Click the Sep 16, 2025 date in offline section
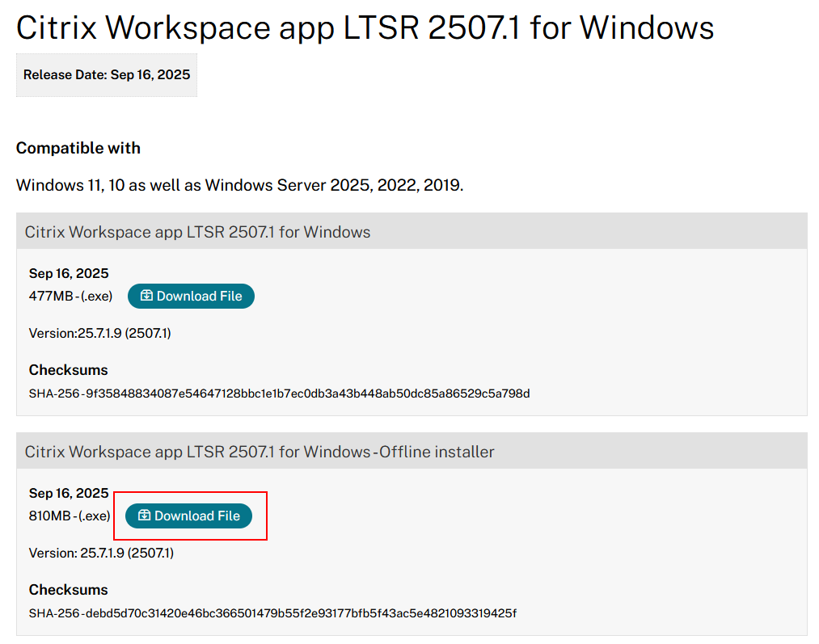Image resolution: width=819 pixels, height=644 pixels. pos(68,493)
